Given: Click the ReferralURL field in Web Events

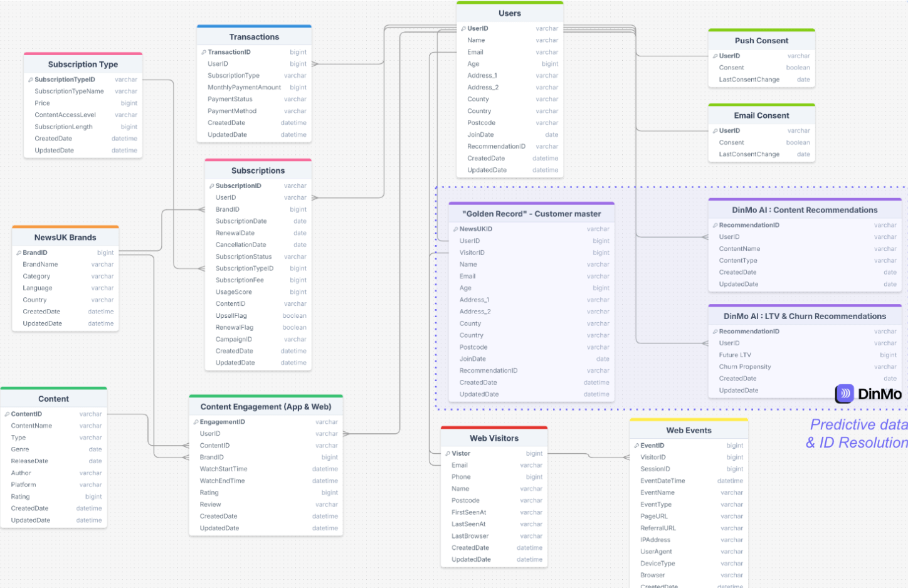Looking at the screenshot, I should tap(689, 528).
